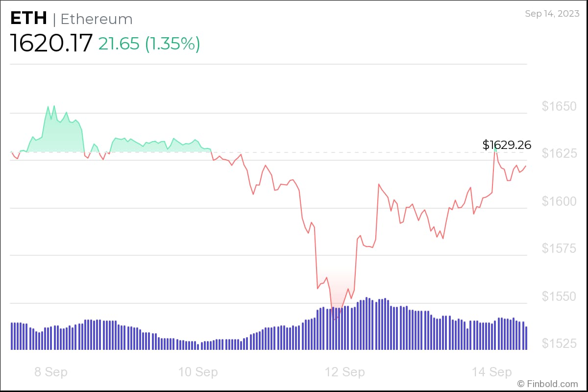Click the 14 Sep x-axis label
The height and width of the screenshot is (392, 588).
[492, 372]
